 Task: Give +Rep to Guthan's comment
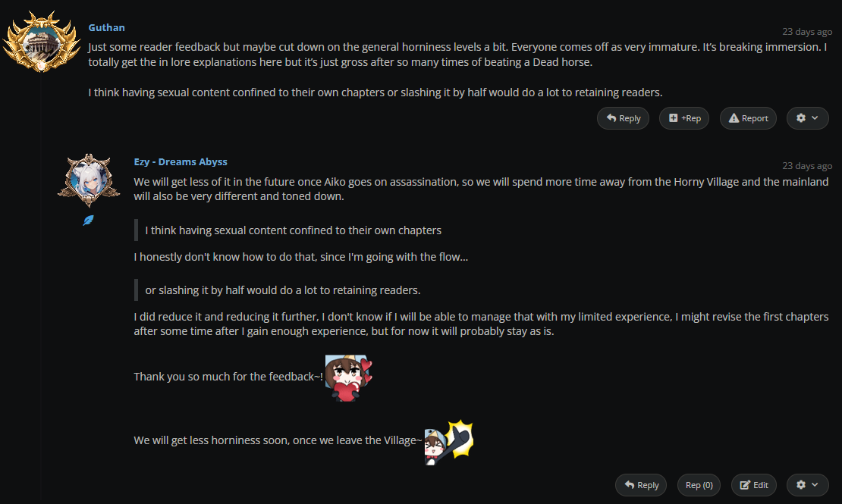[684, 118]
